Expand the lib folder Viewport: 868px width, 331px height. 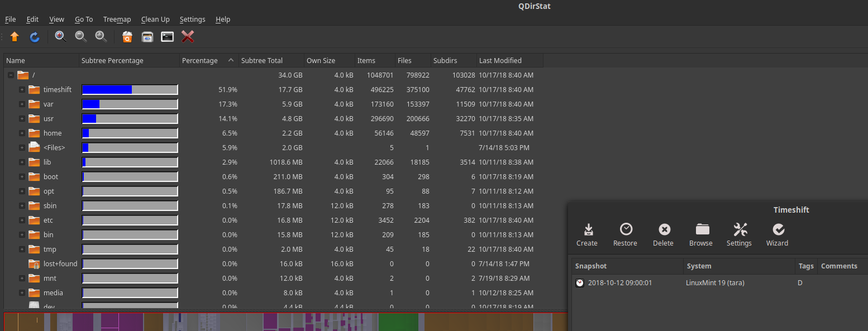(x=22, y=162)
